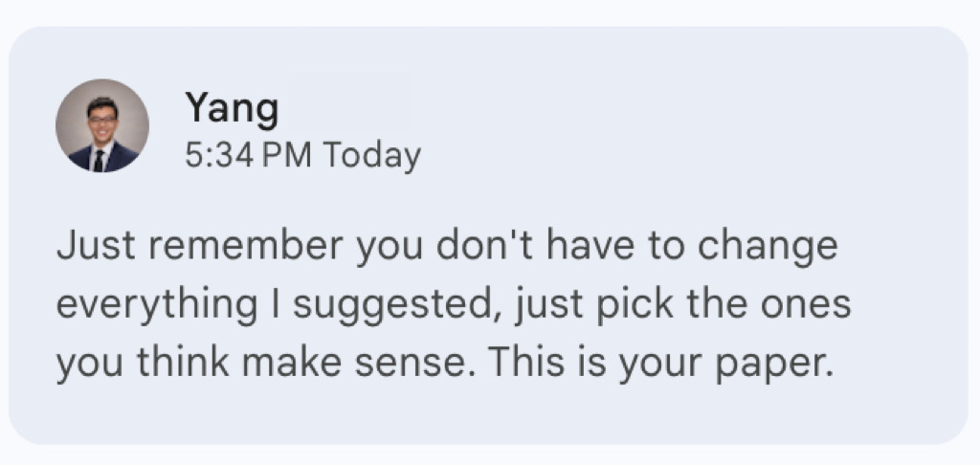The width and height of the screenshot is (980, 465).
Task: Open the commenter name "Yang"
Action: pos(232,109)
